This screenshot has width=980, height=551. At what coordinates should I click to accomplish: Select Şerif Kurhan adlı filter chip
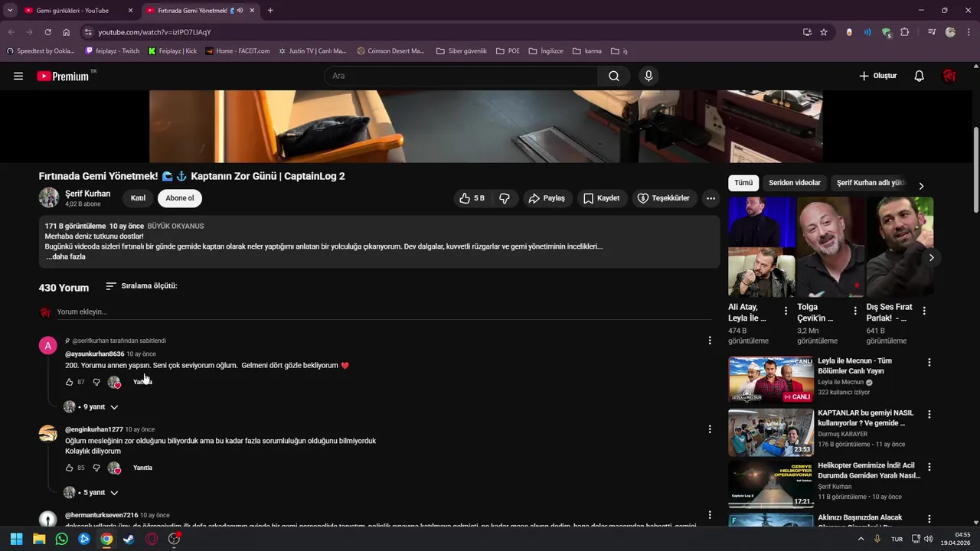(x=871, y=183)
